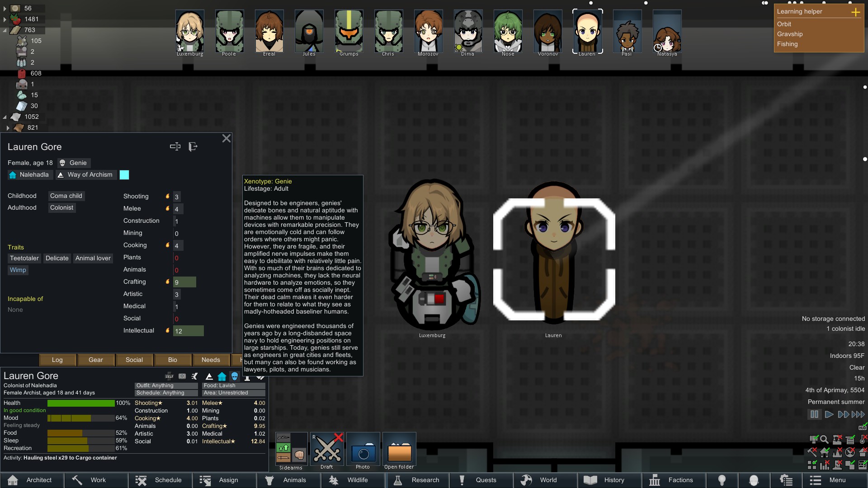Open the Outfit: Anything dropdown

pyautogui.click(x=166, y=385)
